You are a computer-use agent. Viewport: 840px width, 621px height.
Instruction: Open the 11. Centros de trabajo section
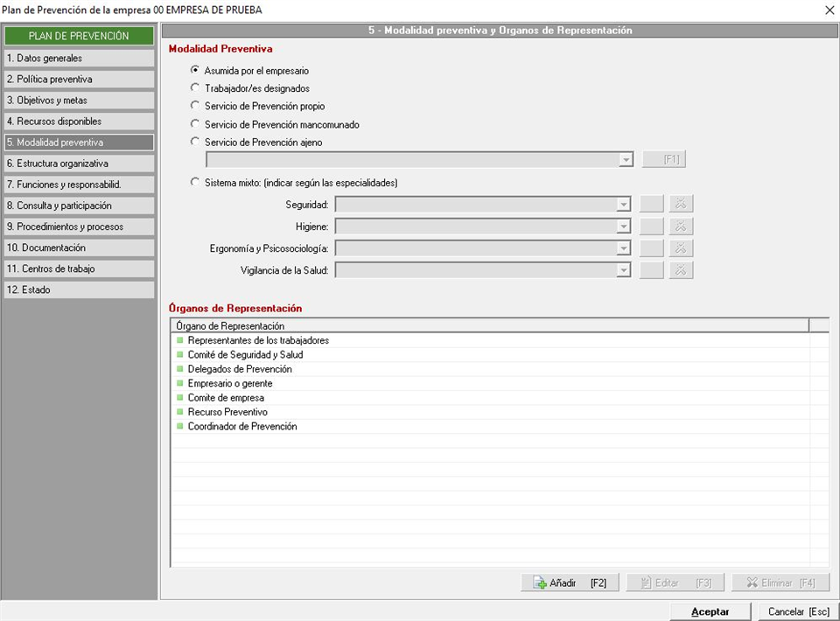(79, 269)
